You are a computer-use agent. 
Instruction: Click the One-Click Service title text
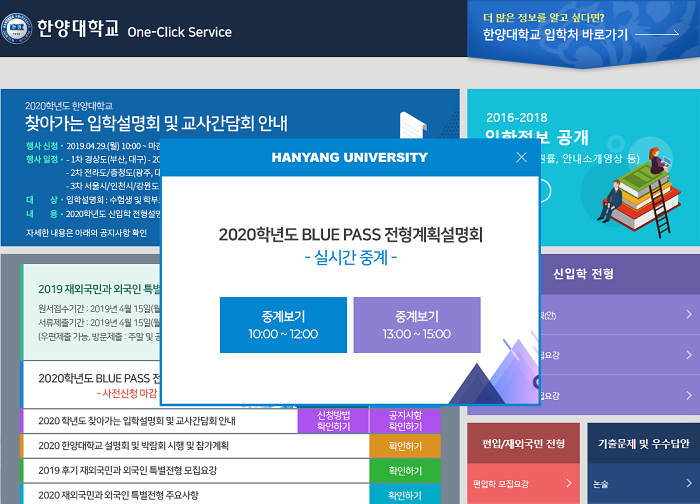[179, 32]
